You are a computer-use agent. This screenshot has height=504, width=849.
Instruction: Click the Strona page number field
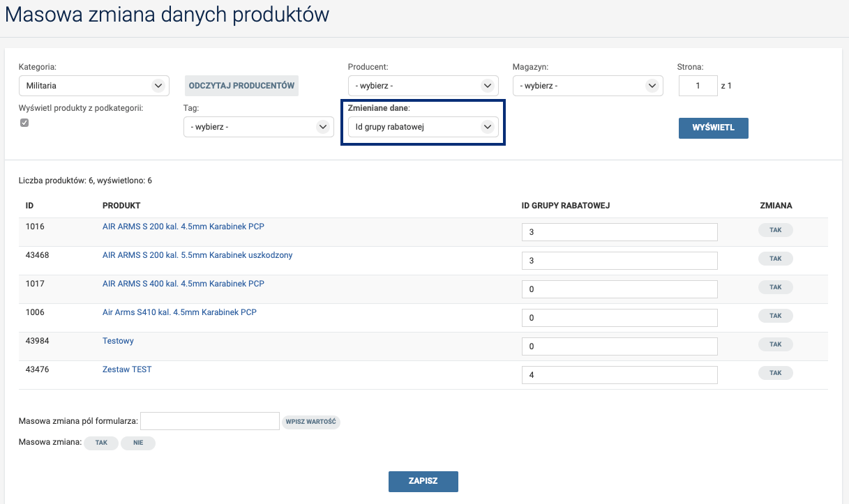pyautogui.click(x=698, y=86)
